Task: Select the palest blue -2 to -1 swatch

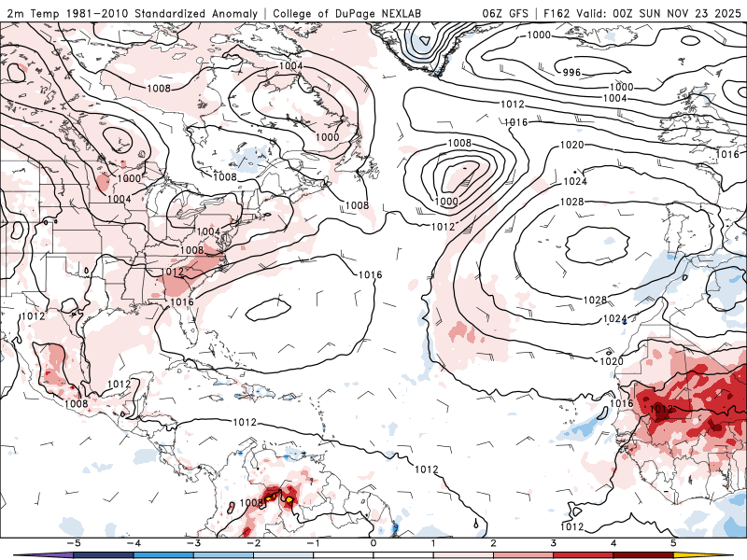Action: (x=284, y=555)
